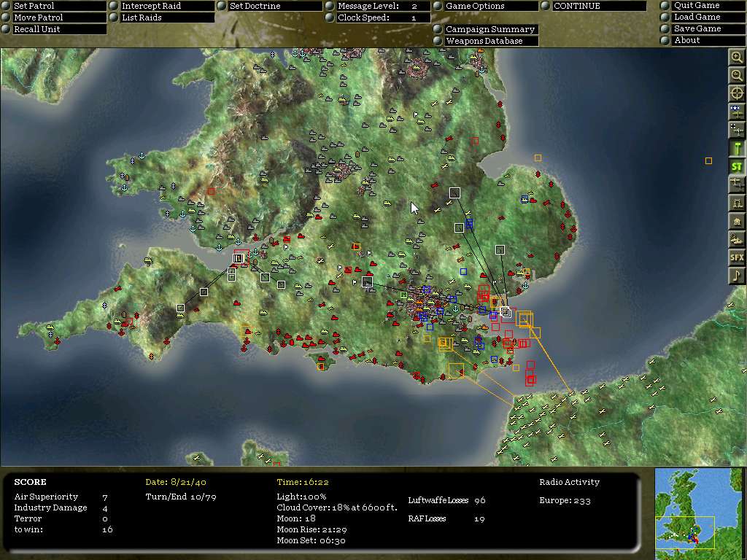Toggle Axis aircraft display icon with cross
Screen dimensions: 747x560
pos(737,130)
